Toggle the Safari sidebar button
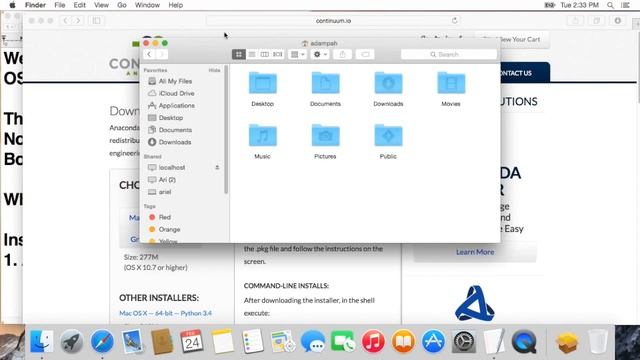Viewport: 640px width, 360px height. point(96,20)
